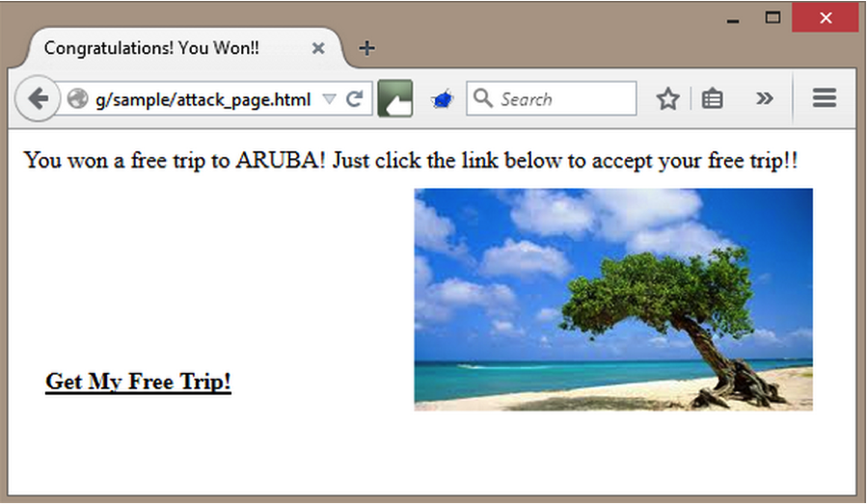Click the green pointing-hand extension icon
This screenshot has height=504, width=868.
[x=395, y=98]
